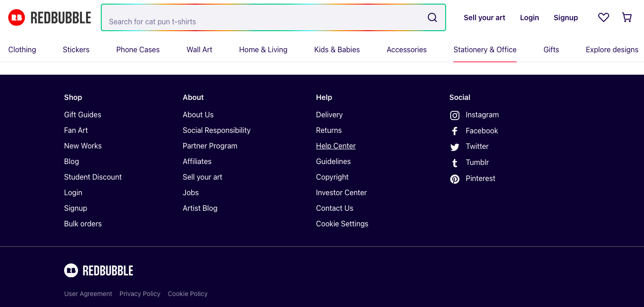Open the Home & Living category menu
The image size is (644, 307).
point(263,49)
